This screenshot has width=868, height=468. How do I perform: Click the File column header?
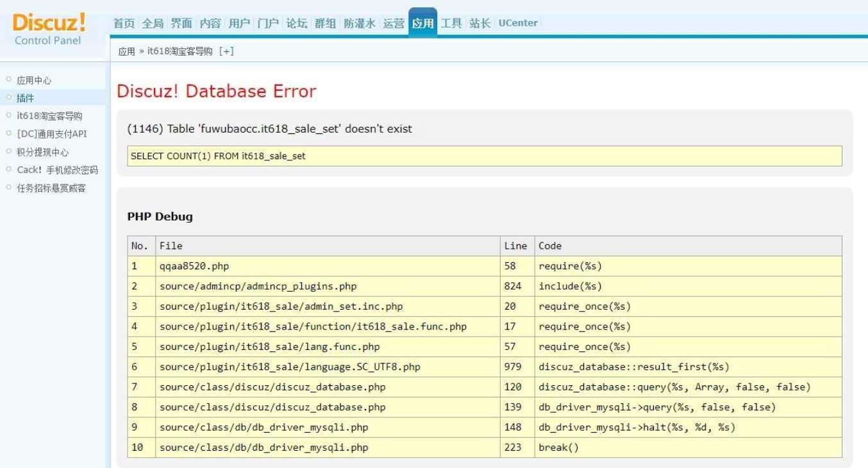[x=328, y=246]
